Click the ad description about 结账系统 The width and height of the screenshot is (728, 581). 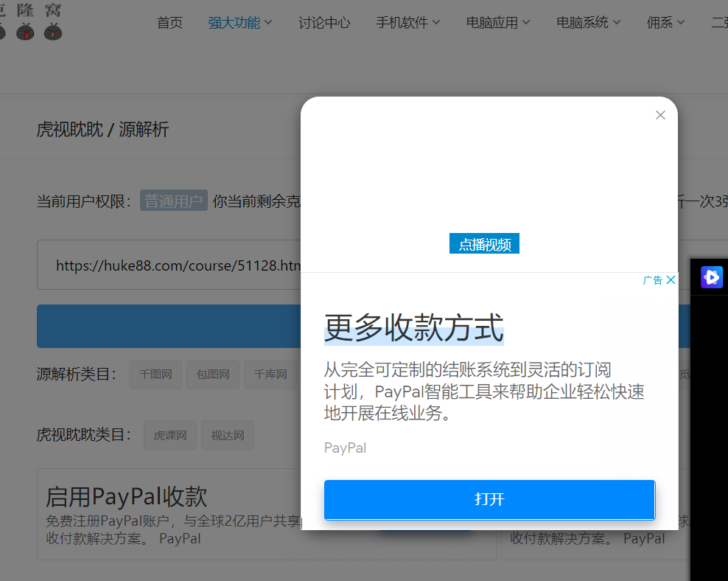click(484, 391)
